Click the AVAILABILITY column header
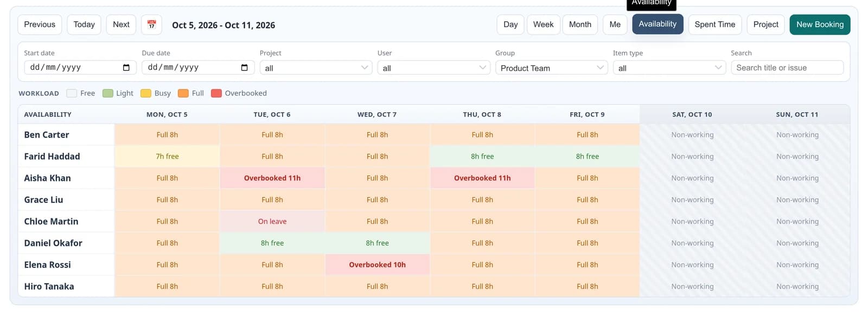868x316 pixels. pos(66,114)
